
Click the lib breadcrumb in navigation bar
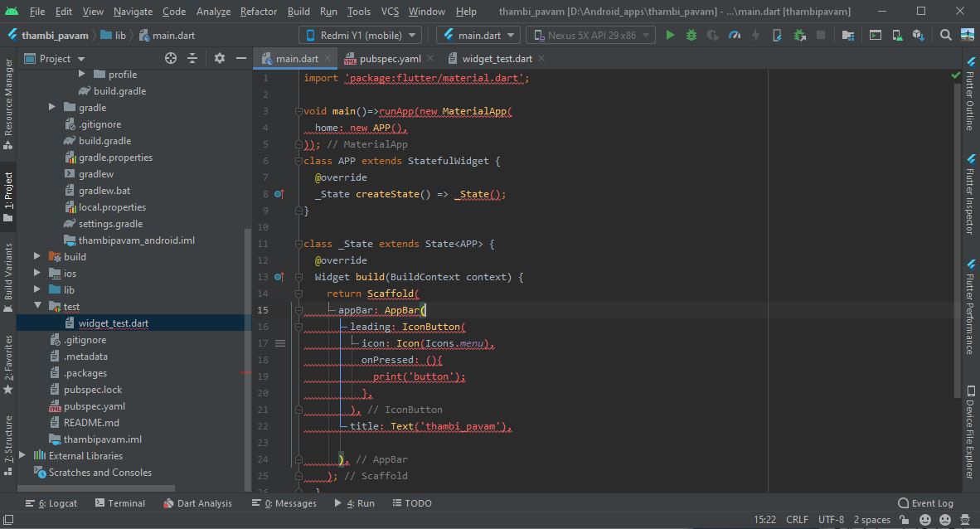tap(113, 35)
